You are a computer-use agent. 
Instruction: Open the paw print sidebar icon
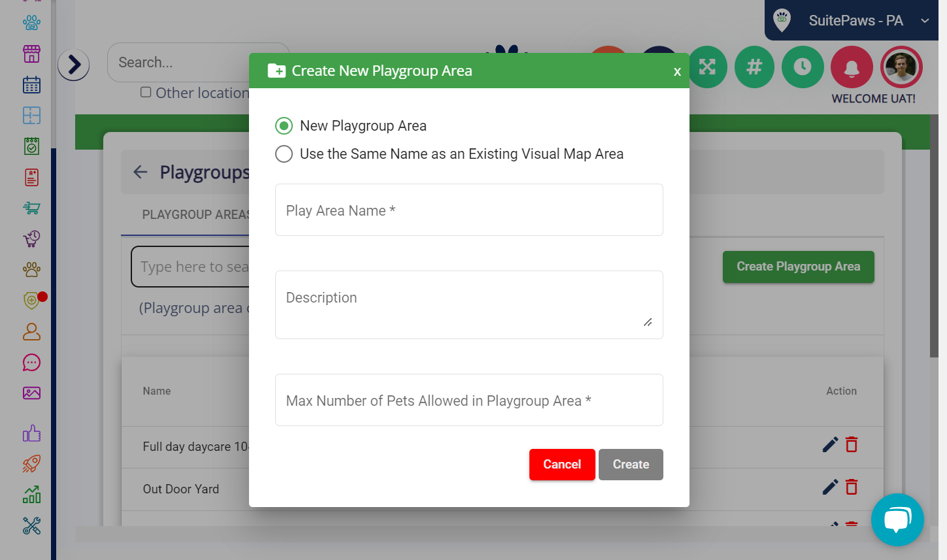point(31,269)
